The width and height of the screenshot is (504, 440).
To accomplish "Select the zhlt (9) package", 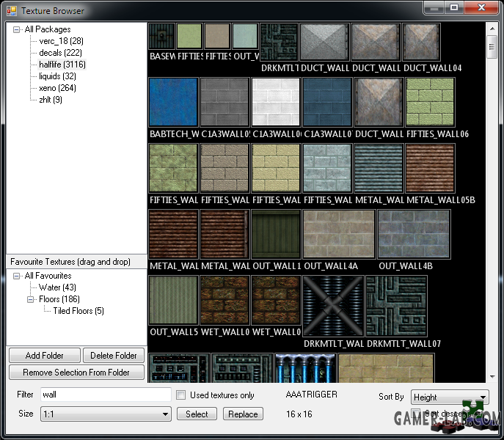I will coord(51,100).
